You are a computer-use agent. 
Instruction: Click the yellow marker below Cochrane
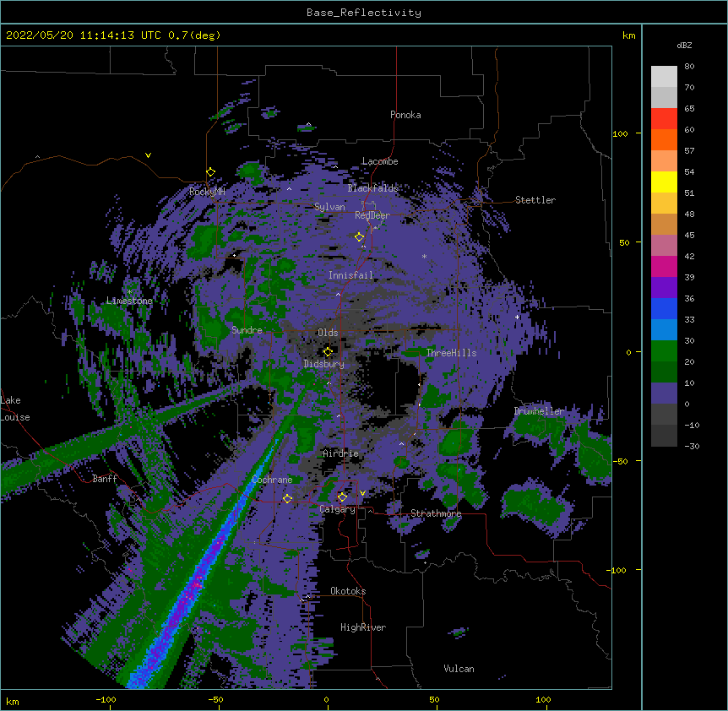(x=287, y=499)
